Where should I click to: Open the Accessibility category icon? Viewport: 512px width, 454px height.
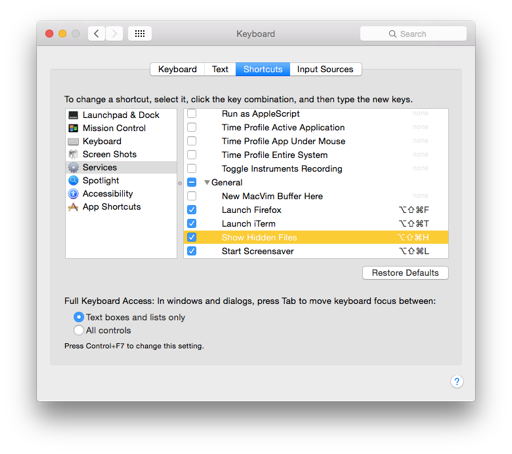(73, 194)
